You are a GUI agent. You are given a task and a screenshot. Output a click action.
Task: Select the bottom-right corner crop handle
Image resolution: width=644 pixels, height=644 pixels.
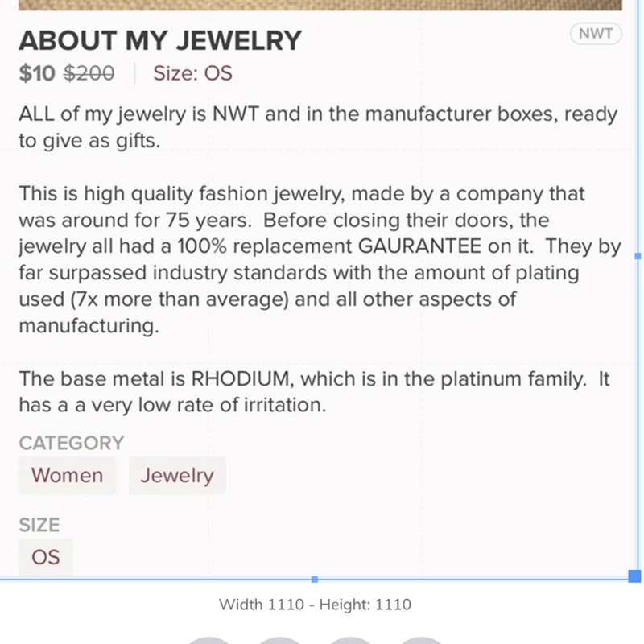tap(634, 576)
